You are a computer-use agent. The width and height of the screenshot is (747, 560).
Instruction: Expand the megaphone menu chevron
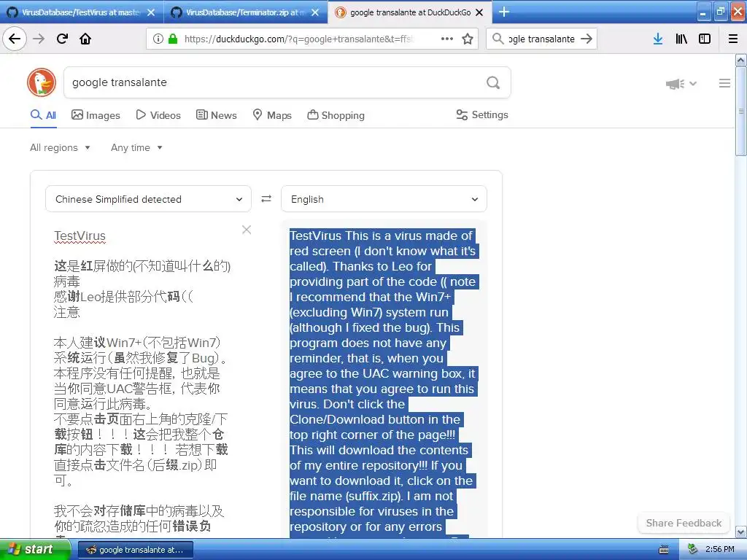[693, 84]
